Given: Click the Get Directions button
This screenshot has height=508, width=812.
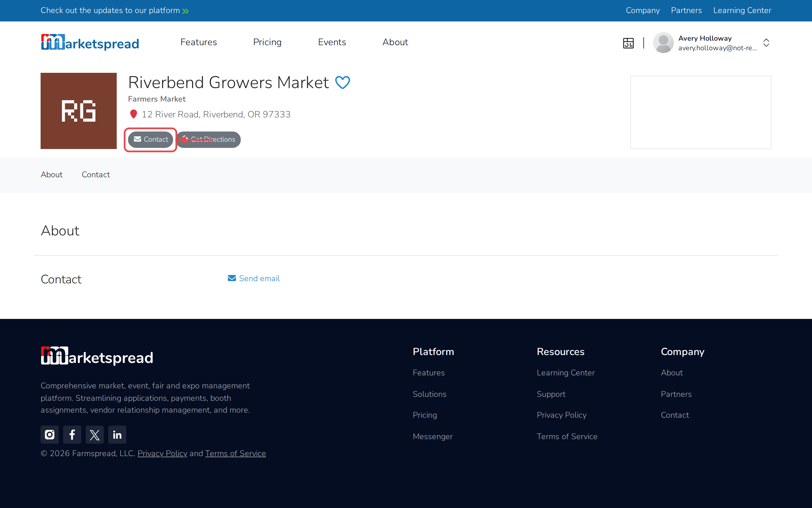Looking at the screenshot, I should tap(209, 139).
